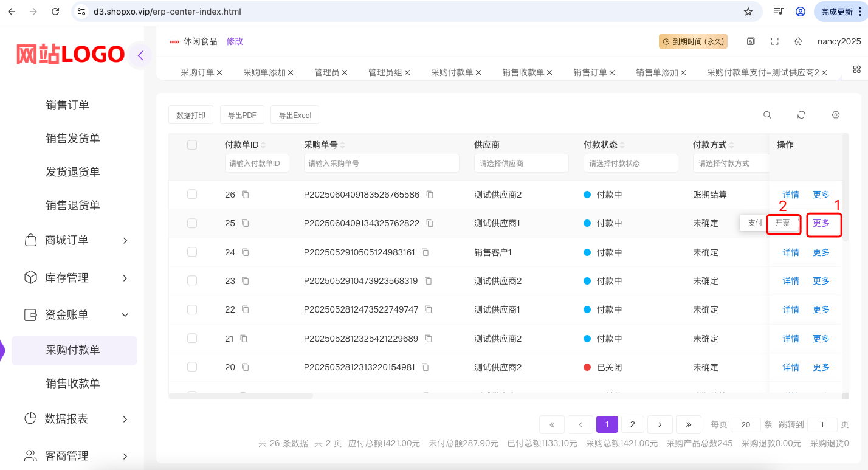This screenshot has width=868, height=470.
Task: Check the row checkbox for ID 26
Action: tap(192, 194)
